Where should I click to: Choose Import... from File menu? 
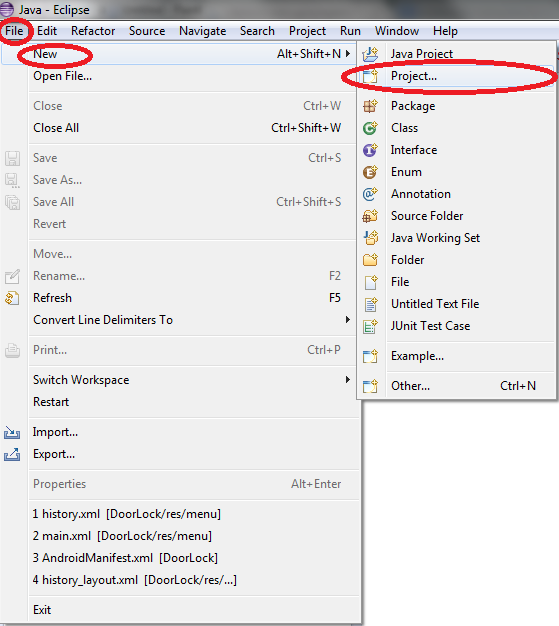(x=56, y=432)
